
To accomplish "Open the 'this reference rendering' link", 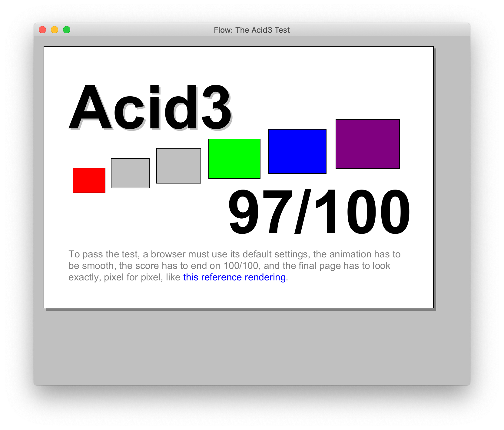I will point(234,277).
